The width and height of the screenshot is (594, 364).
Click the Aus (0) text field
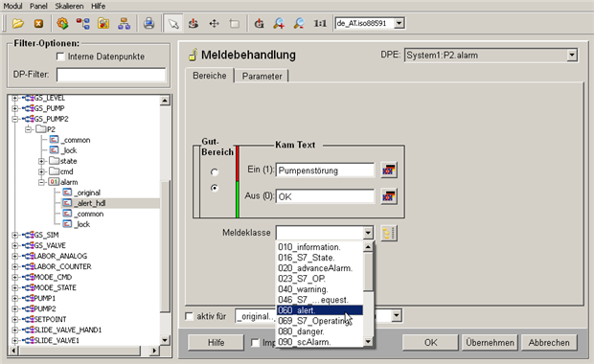click(325, 197)
